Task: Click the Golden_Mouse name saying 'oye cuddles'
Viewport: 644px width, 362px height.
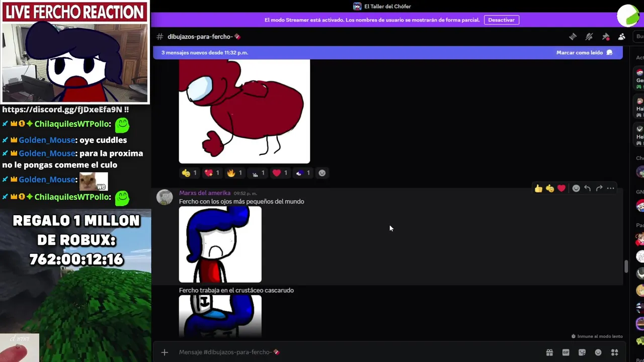Action: point(47,140)
